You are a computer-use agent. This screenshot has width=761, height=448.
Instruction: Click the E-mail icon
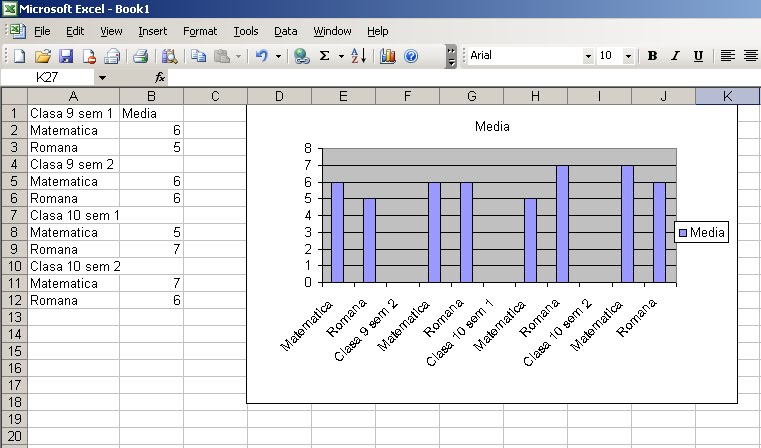(112, 56)
